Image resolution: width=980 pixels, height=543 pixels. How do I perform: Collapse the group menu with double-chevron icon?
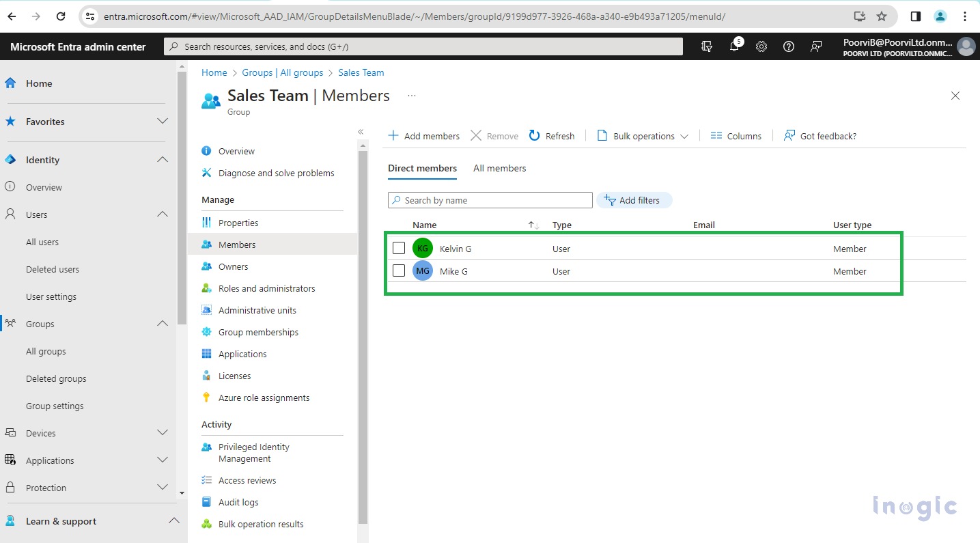[361, 132]
